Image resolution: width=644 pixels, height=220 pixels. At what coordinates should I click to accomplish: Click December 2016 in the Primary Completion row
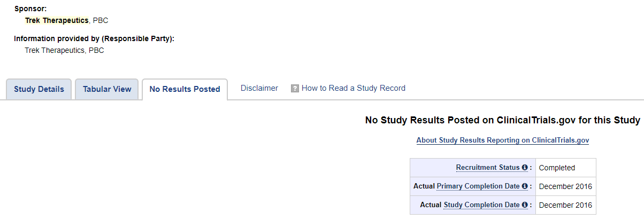[x=564, y=186]
